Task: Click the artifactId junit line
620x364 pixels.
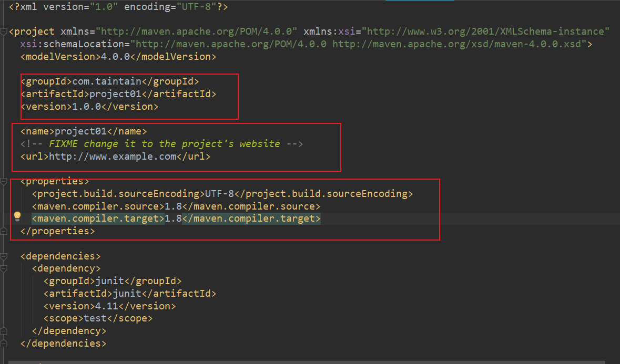Action: pos(130,294)
